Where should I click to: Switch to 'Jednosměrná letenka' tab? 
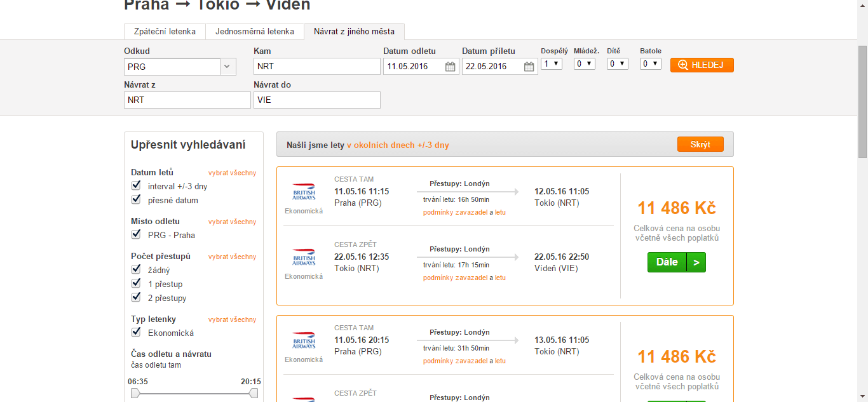(255, 31)
